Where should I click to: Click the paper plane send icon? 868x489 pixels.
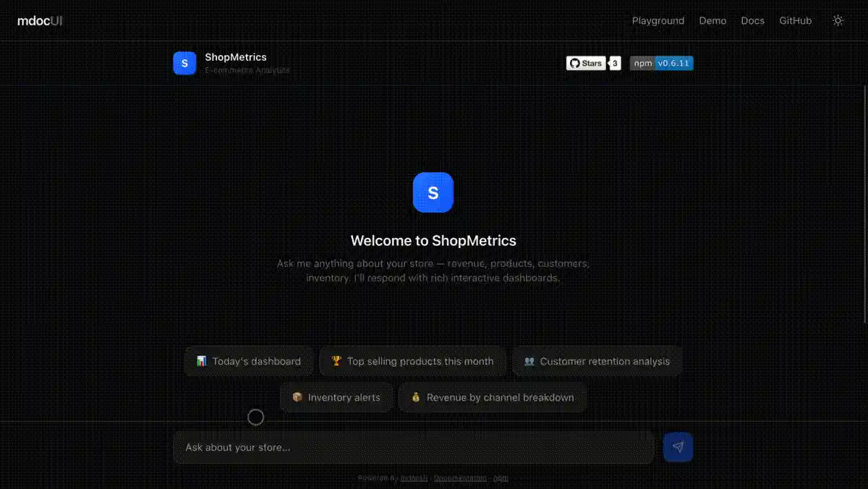(677, 447)
